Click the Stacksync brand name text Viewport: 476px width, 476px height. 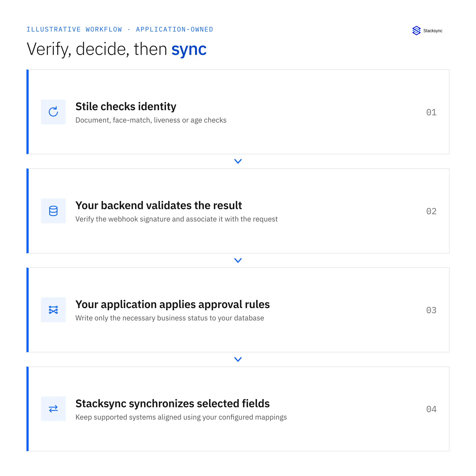(x=433, y=31)
